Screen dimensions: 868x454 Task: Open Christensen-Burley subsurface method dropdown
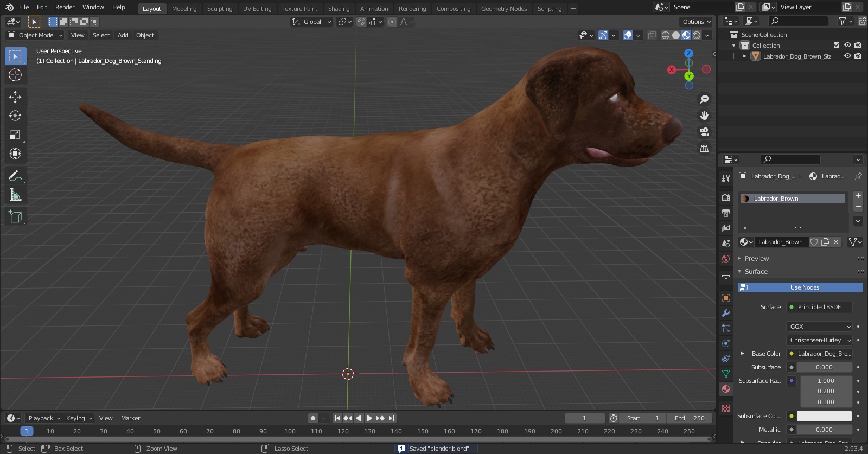click(x=819, y=340)
